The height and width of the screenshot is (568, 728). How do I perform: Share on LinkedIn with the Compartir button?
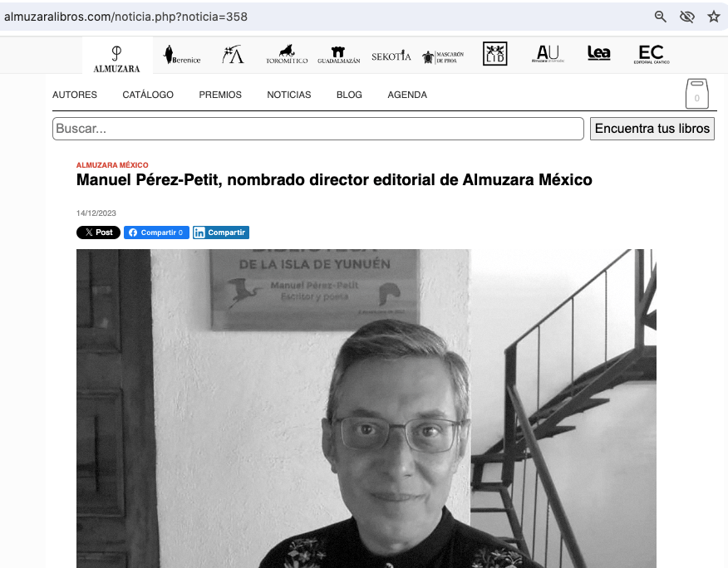(221, 233)
